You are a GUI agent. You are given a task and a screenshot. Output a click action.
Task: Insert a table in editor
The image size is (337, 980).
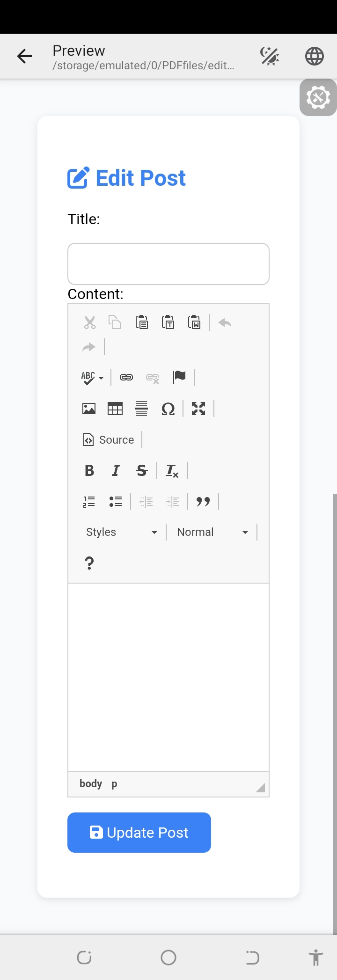click(115, 409)
